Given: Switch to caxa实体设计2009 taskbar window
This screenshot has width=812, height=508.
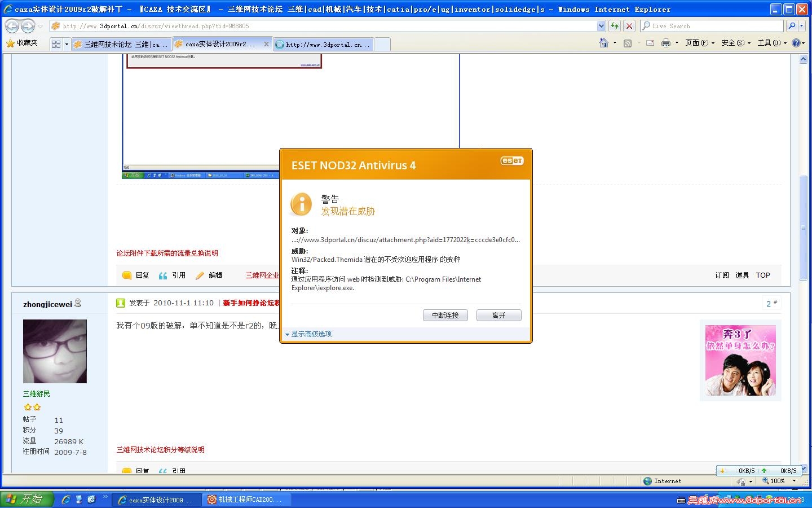Looking at the screenshot, I should (156, 500).
